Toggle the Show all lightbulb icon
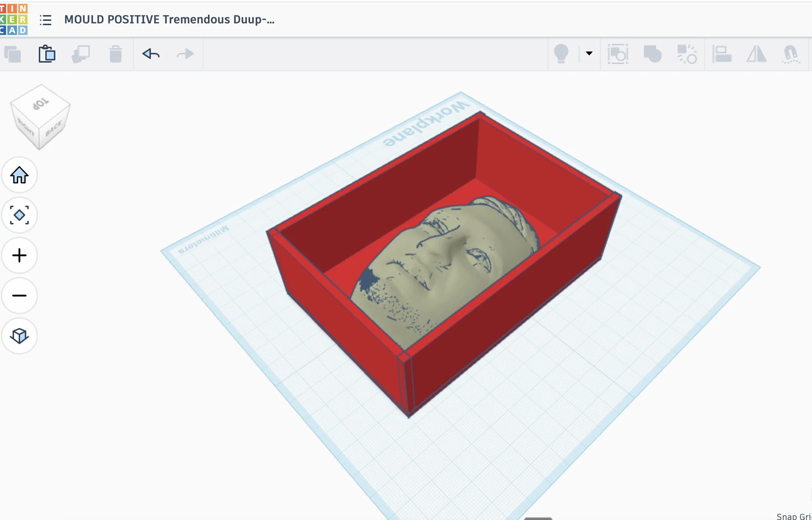Screen dimensions: 812x520 [561, 54]
